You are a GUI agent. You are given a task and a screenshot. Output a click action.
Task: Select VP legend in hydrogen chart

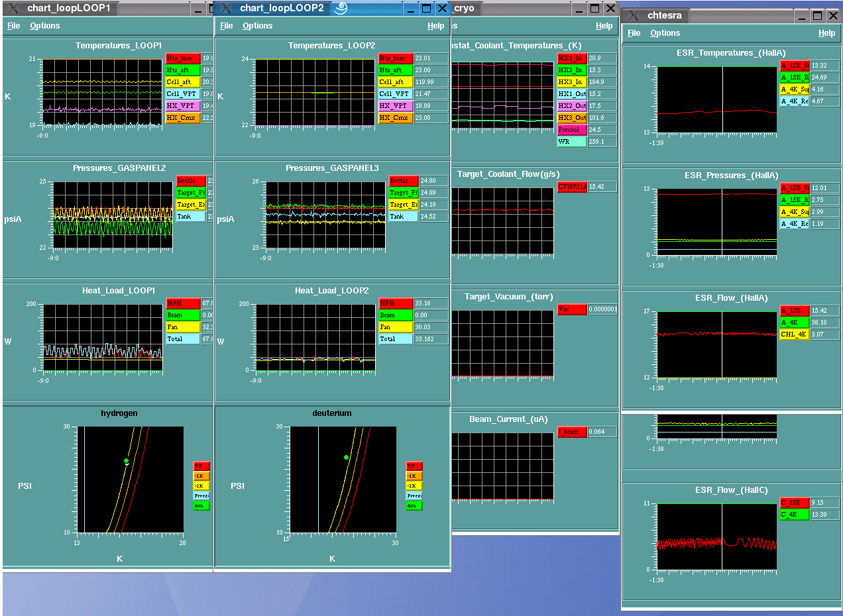coord(201,466)
